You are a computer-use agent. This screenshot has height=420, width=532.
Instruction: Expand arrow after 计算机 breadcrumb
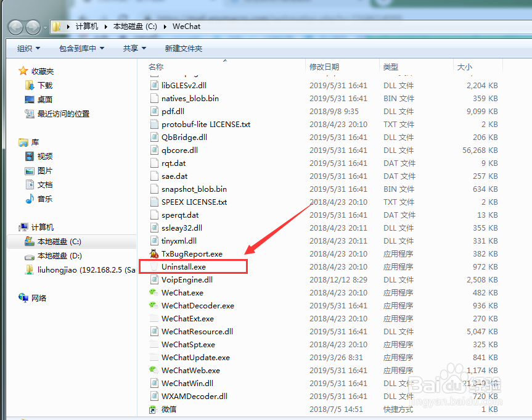(x=106, y=27)
